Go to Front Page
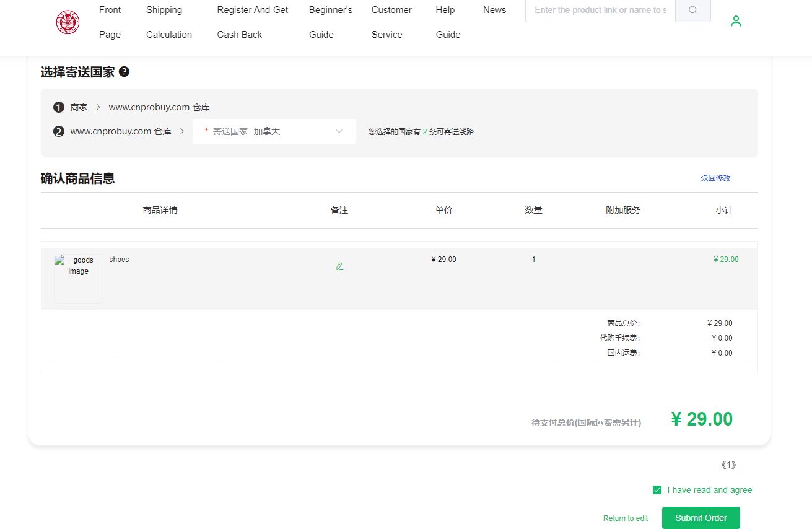The image size is (812, 529). 110,22
